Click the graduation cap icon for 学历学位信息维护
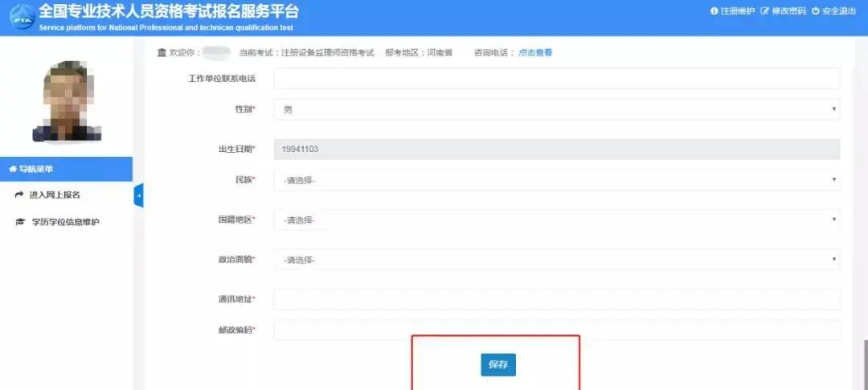 click(20, 222)
